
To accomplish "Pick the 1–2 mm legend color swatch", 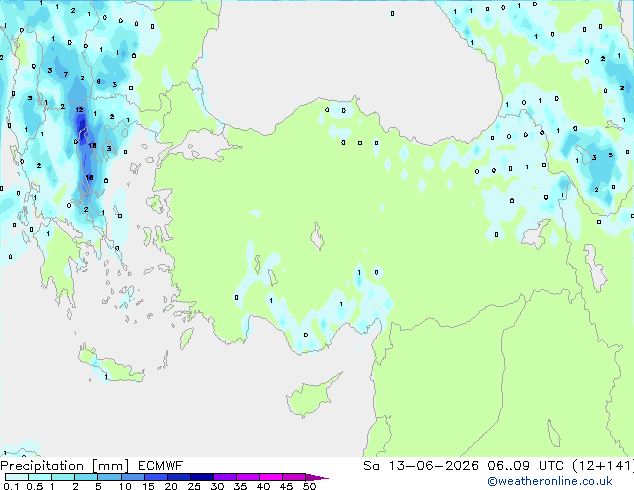I will (63, 477).
